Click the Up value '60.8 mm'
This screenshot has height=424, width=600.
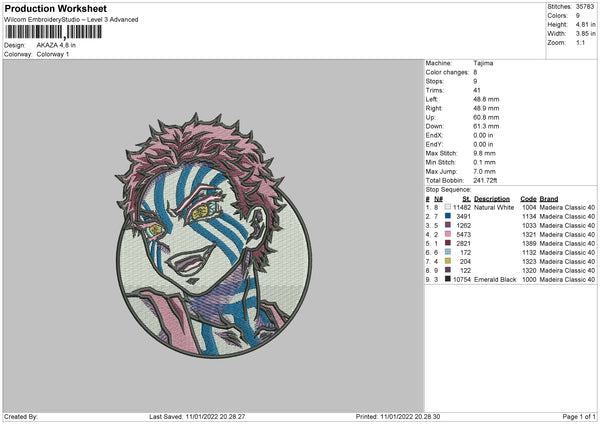(486, 117)
